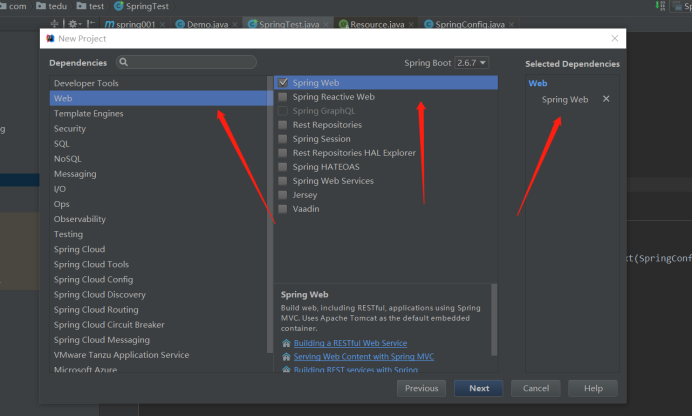Switch to SpringTest.java tab
692x417 pixels.
[289, 24]
